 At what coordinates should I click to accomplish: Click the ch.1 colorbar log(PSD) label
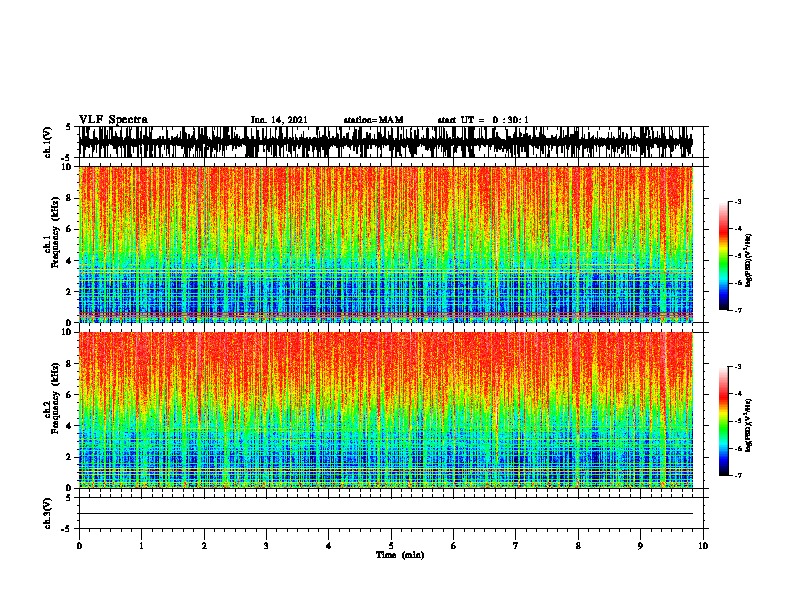tap(749, 260)
